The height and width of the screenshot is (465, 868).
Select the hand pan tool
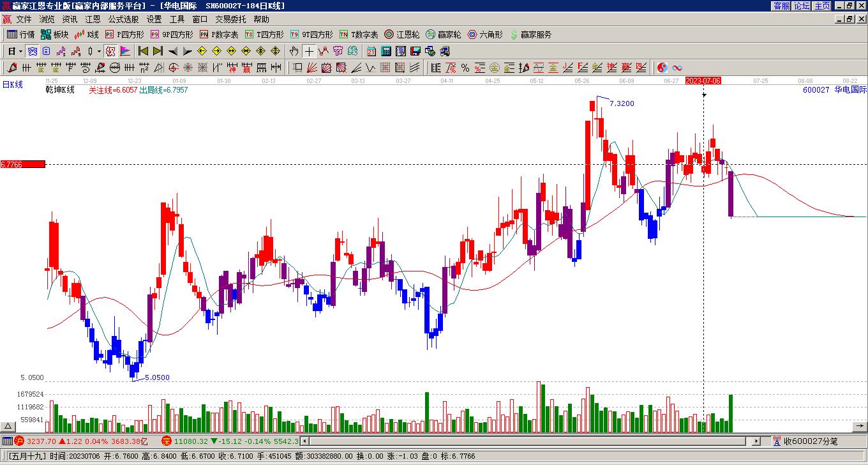click(294, 51)
